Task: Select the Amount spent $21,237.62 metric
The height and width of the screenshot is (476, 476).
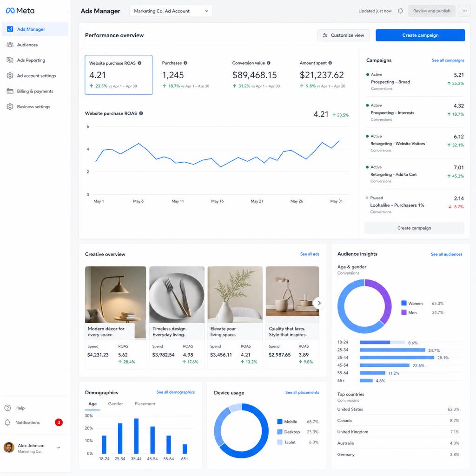Action: coord(322,75)
